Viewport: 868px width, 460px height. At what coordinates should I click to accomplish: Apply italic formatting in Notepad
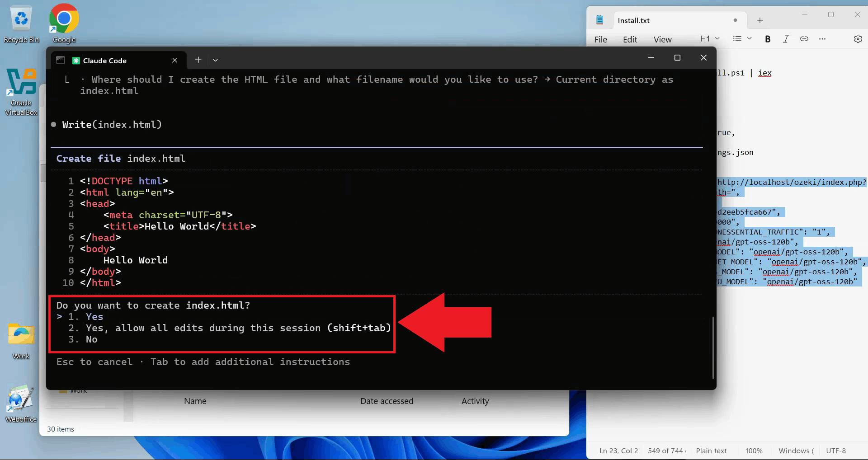pos(786,39)
